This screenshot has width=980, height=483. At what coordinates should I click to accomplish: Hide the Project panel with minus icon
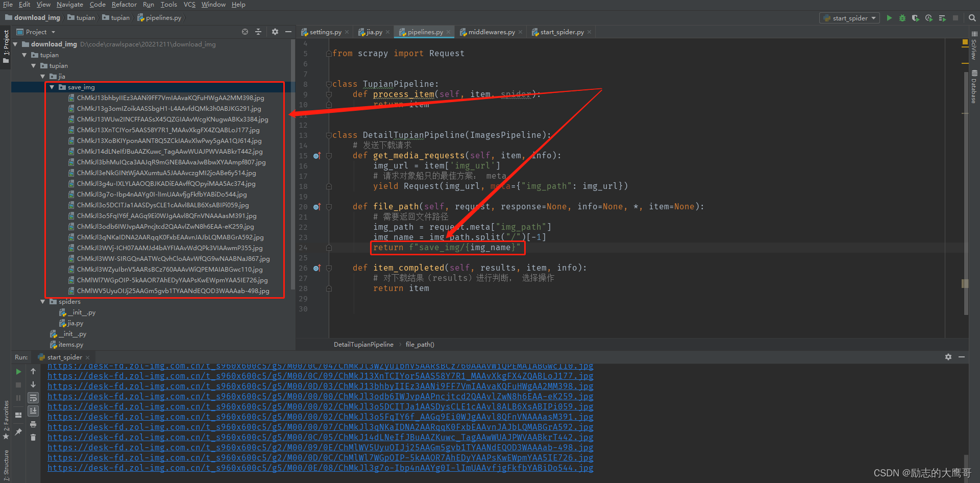pyautogui.click(x=288, y=32)
